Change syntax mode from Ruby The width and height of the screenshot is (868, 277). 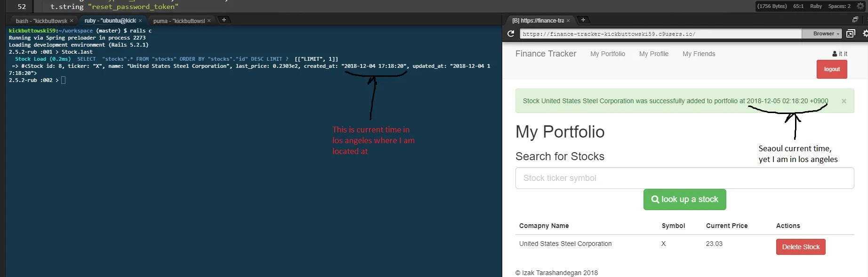(x=816, y=6)
